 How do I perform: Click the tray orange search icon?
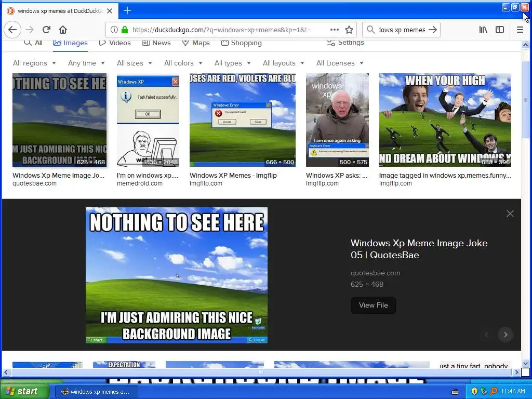point(494,391)
